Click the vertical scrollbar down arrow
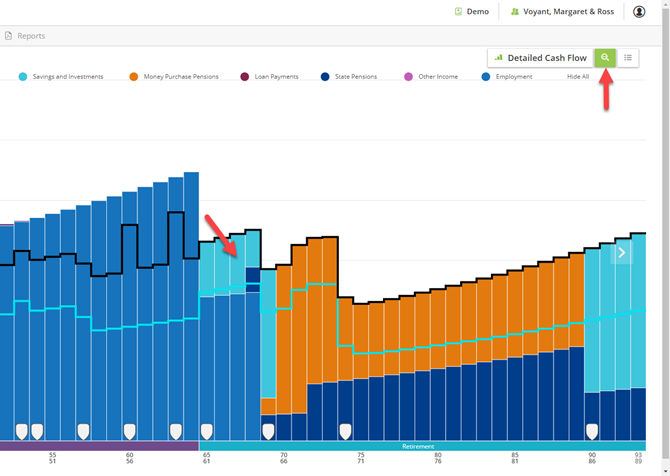Screen dimensions: 670x476 pyautogui.click(x=666, y=471)
